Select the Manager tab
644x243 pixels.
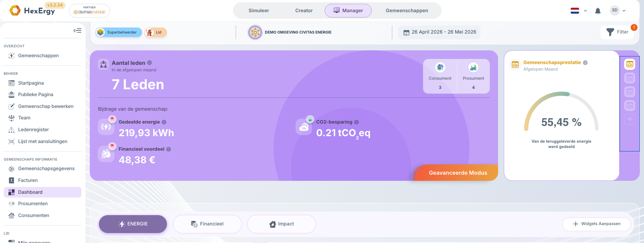point(348,11)
